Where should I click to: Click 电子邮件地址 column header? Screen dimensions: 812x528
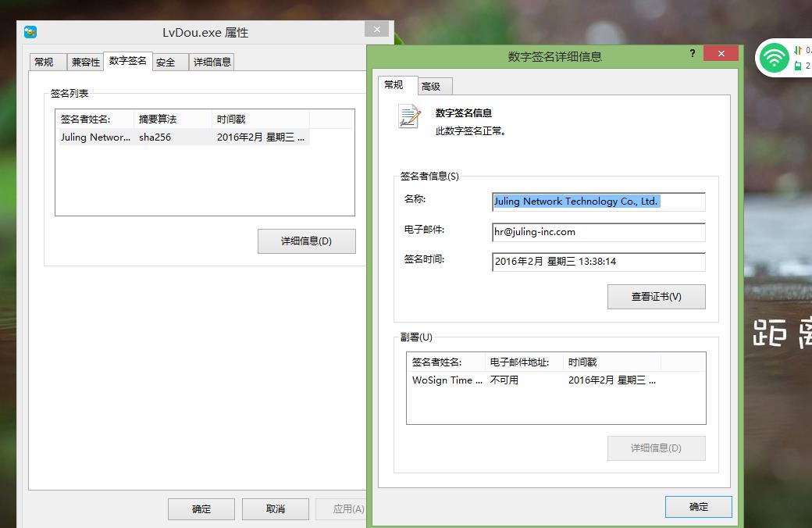coord(524,362)
